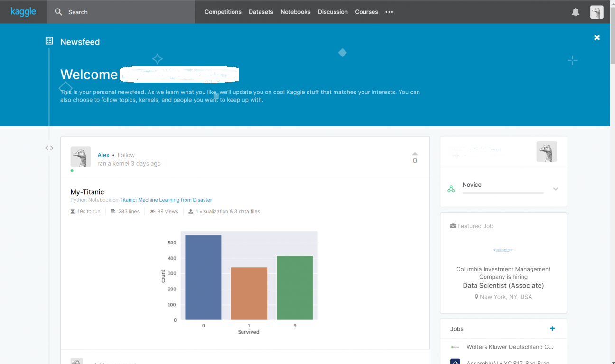The width and height of the screenshot is (615, 364).
Task: Open the user avatar in the top bar
Action: tap(596, 12)
